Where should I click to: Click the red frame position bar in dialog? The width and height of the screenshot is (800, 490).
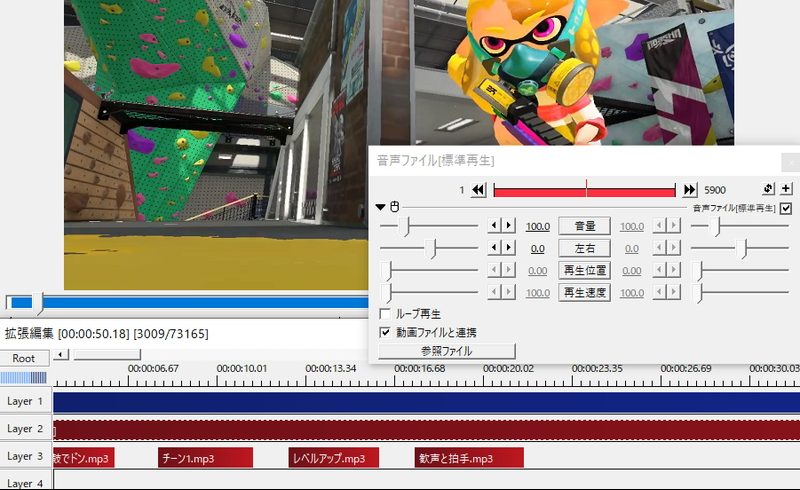pyautogui.click(x=584, y=191)
